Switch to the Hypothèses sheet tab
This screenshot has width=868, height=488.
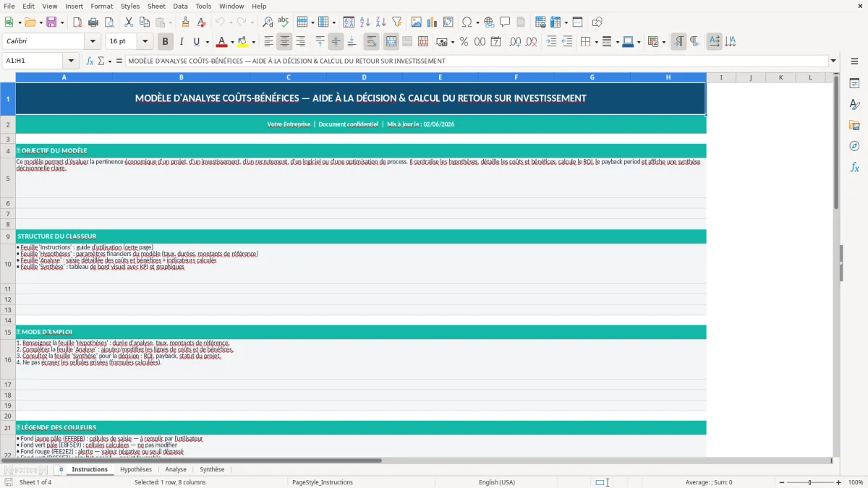click(x=136, y=469)
